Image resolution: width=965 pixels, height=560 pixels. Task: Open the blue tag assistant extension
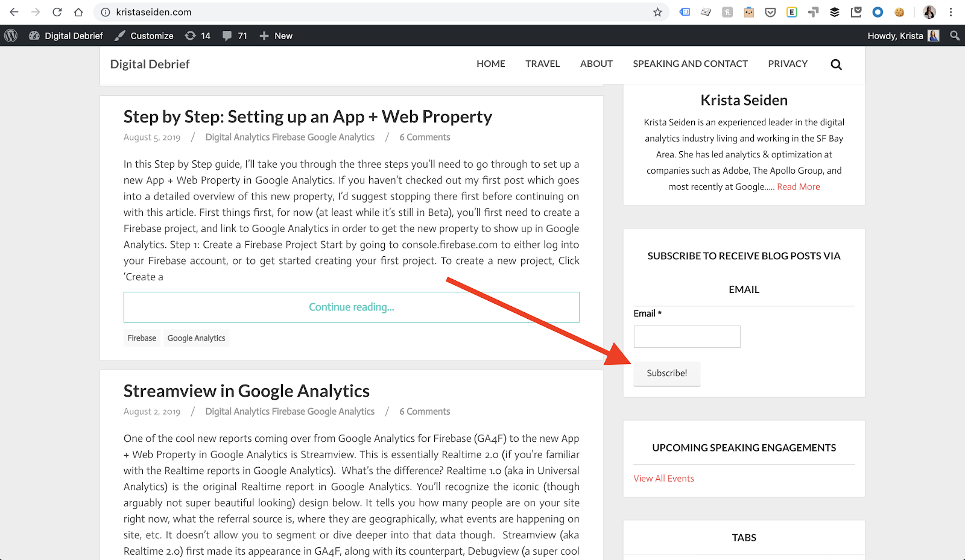point(685,12)
